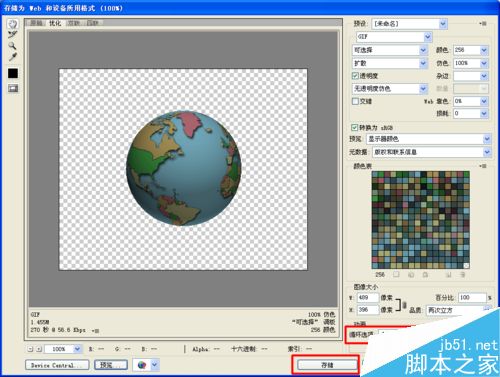Open the 品质 resample quality dropdown
Screen dimensions: 500x377
pyautogui.click(x=459, y=310)
